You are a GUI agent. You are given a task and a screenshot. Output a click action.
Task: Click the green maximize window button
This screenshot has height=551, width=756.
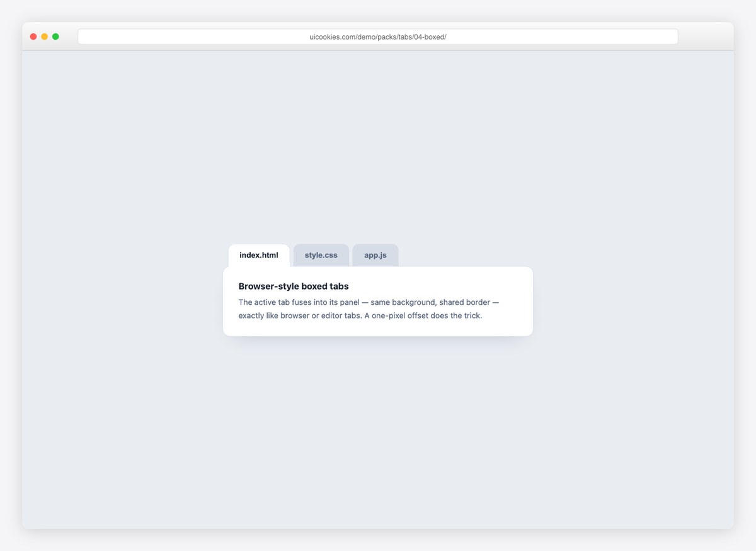(55, 37)
